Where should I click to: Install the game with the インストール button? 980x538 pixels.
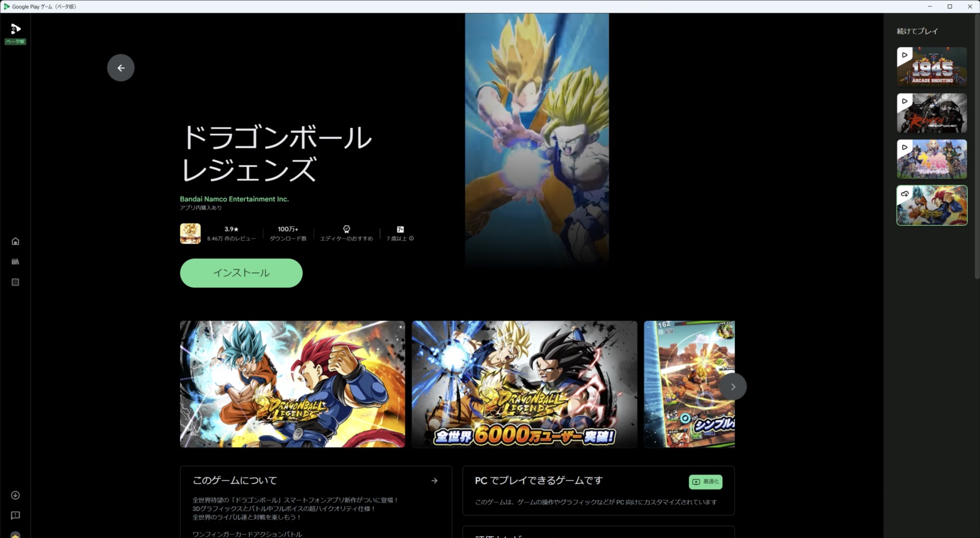pyautogui.click(x=241, y=273)
